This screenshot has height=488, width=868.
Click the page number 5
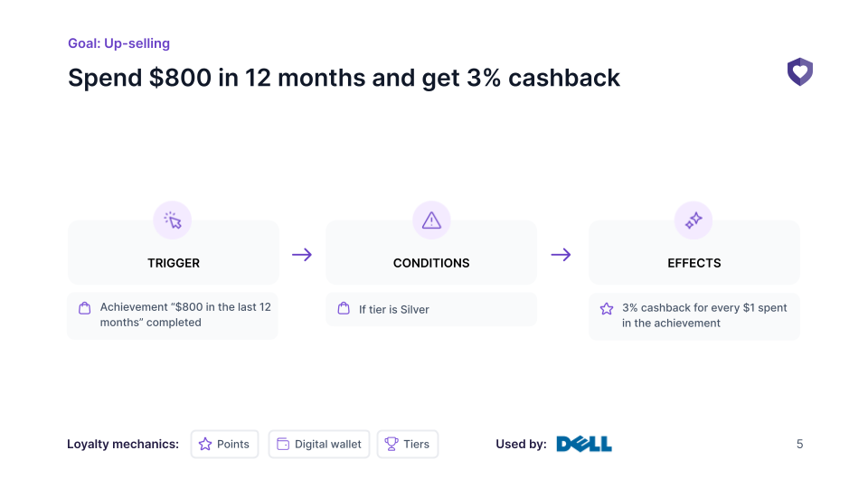pyautogui.click(x=799, y=444)
